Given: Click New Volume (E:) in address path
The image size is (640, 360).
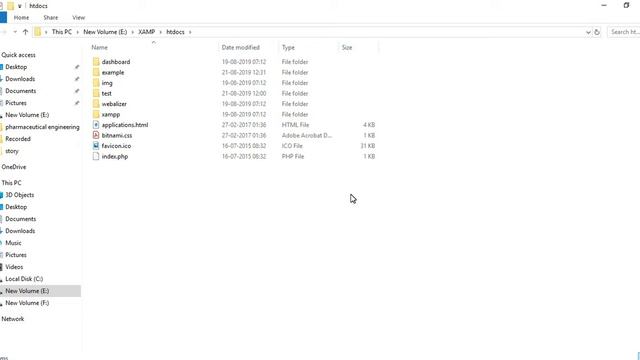Looking at the screenshot, I should 105,32.
